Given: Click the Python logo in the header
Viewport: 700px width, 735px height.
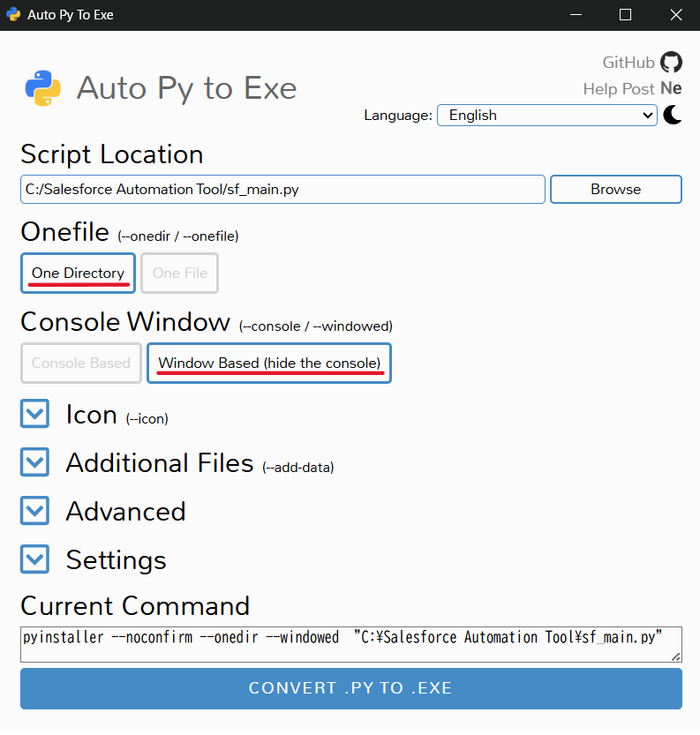Looking at the screenshot, I should [x=43, y=87].
